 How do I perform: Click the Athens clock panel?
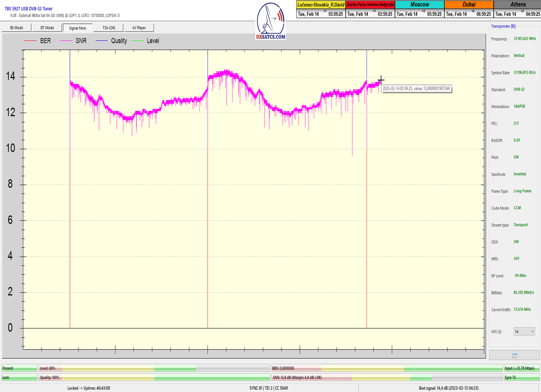(518, 9)
